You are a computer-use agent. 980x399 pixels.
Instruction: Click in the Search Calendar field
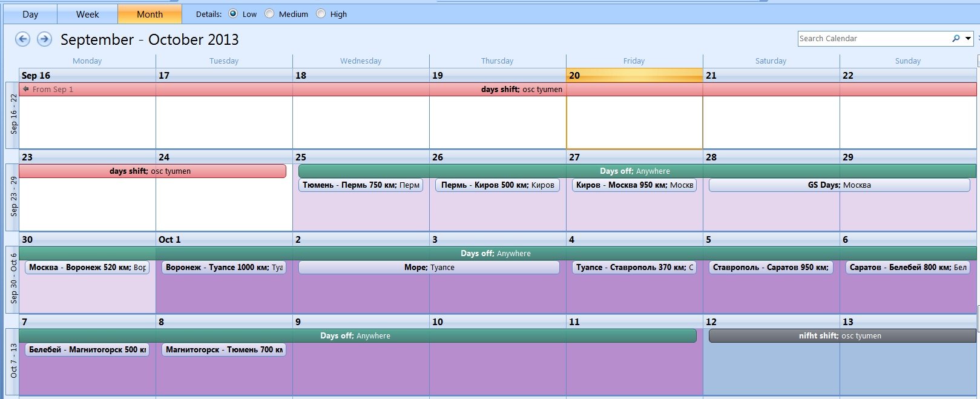tap(872, 39)
